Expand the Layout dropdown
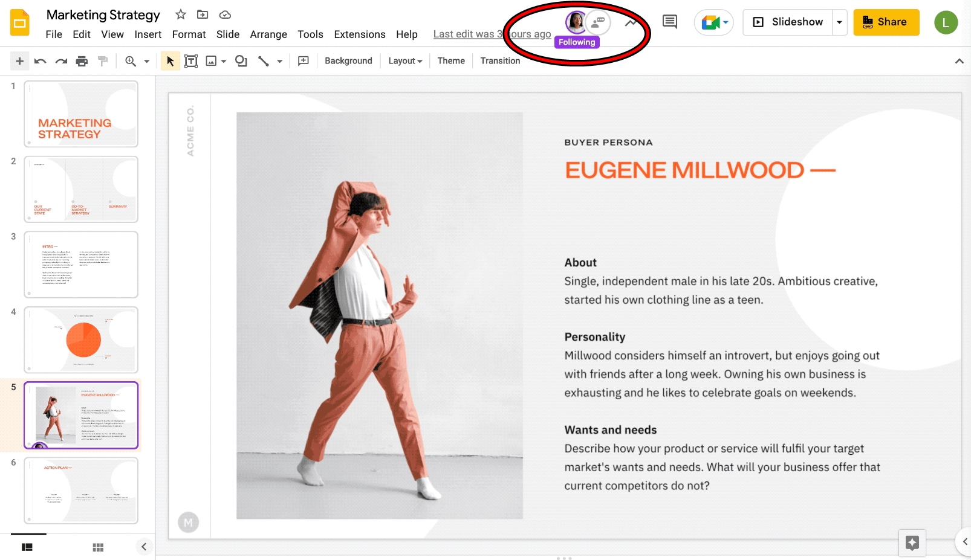The width and height of the screenshot is (971, 560). (x=404, y=60)
